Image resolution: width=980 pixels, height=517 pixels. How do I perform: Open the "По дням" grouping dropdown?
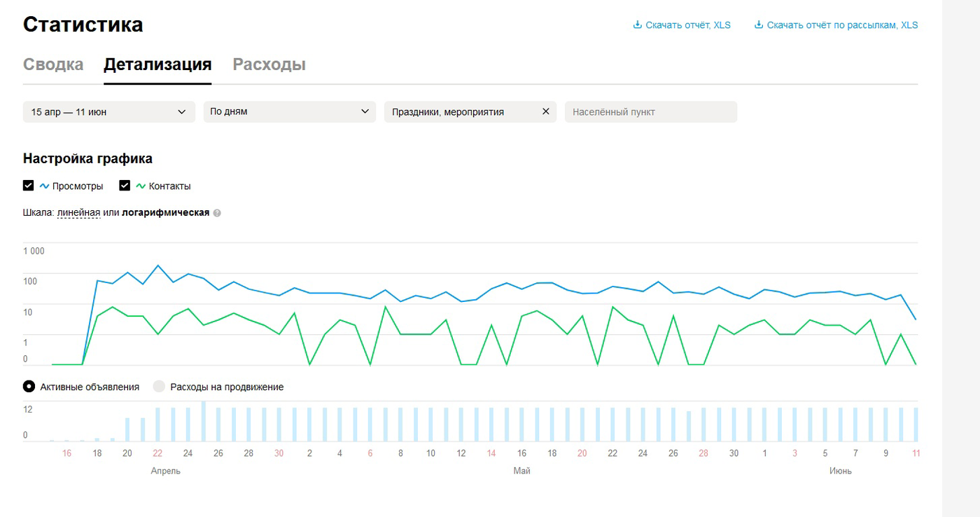point(290,112)
